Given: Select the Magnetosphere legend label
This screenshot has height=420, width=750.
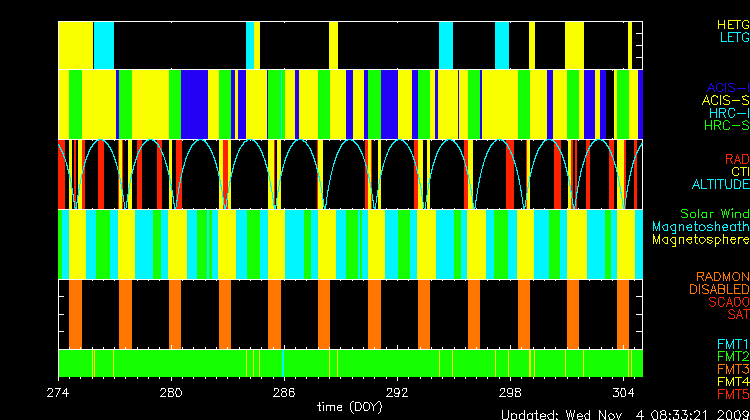Looking at the screenshot, I should pyautogui.click(x=699, y=240).
